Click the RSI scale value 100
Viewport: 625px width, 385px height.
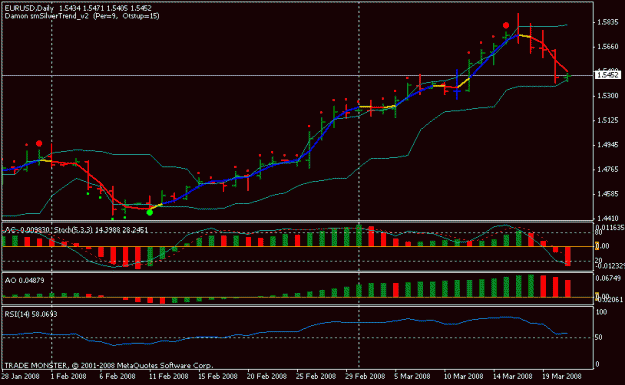click(x=601, y=312)
